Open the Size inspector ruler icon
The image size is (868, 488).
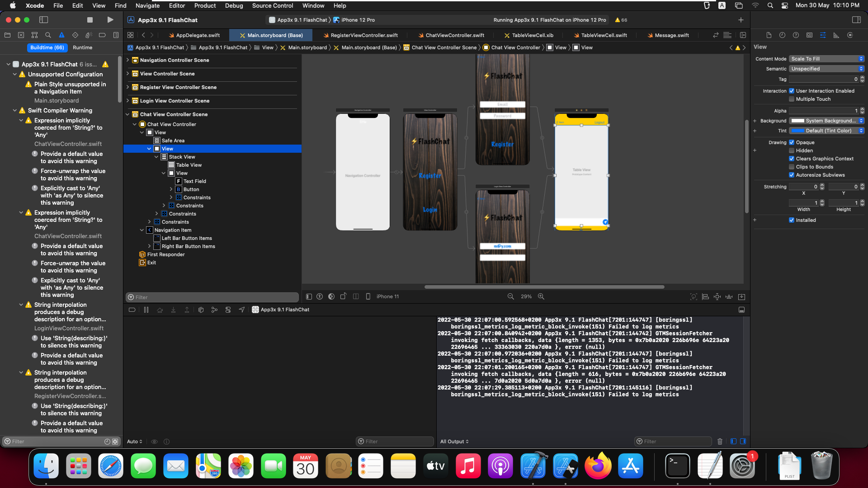point(836,35)
